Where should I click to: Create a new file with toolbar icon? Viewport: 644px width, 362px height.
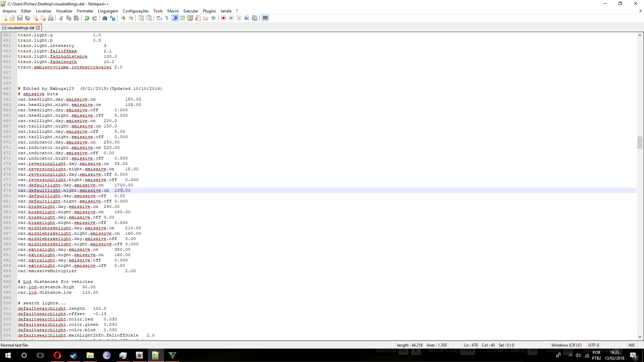tap(4, 18)
